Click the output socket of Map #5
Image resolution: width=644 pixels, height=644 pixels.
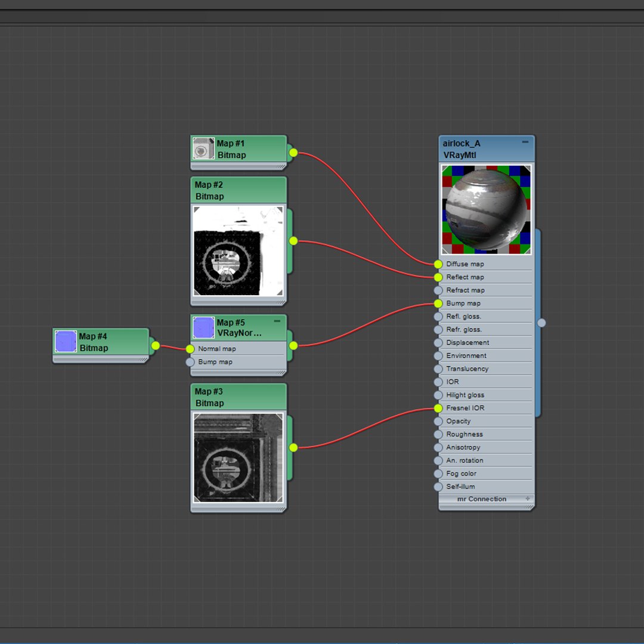click(x=293, y=346)
